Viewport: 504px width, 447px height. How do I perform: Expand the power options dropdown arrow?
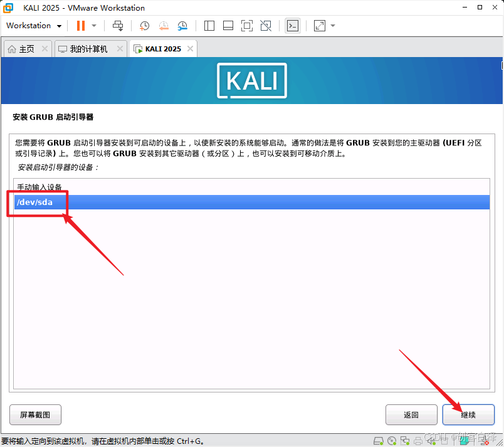point(94,26)
